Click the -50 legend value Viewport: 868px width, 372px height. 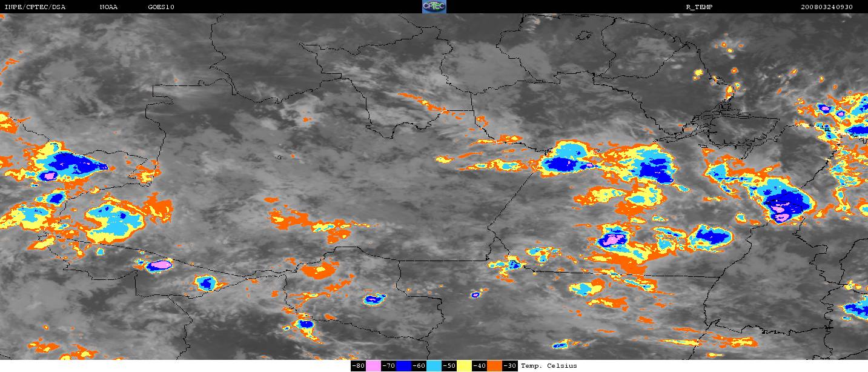point(449,365)
